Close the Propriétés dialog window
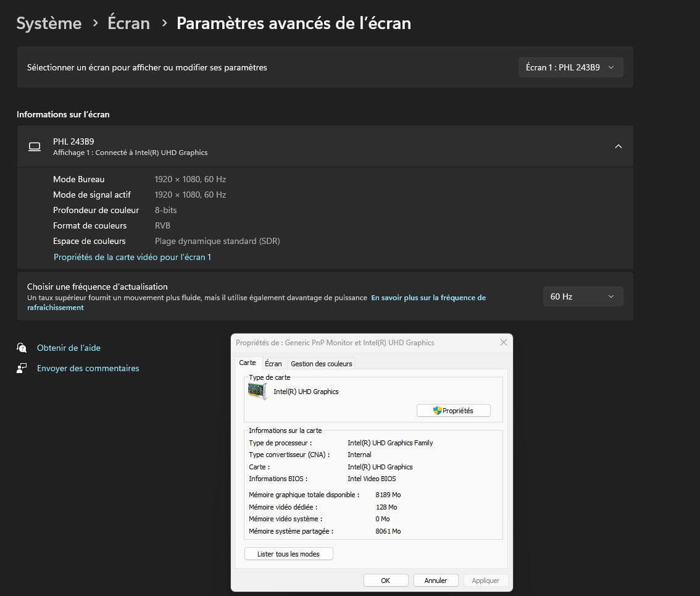 (504, 342)
